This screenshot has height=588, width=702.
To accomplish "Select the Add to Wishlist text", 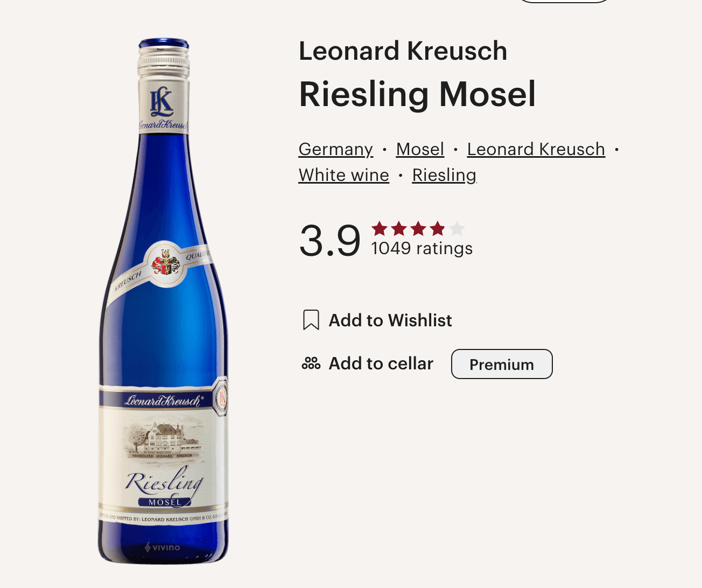I will click(390, 320).
